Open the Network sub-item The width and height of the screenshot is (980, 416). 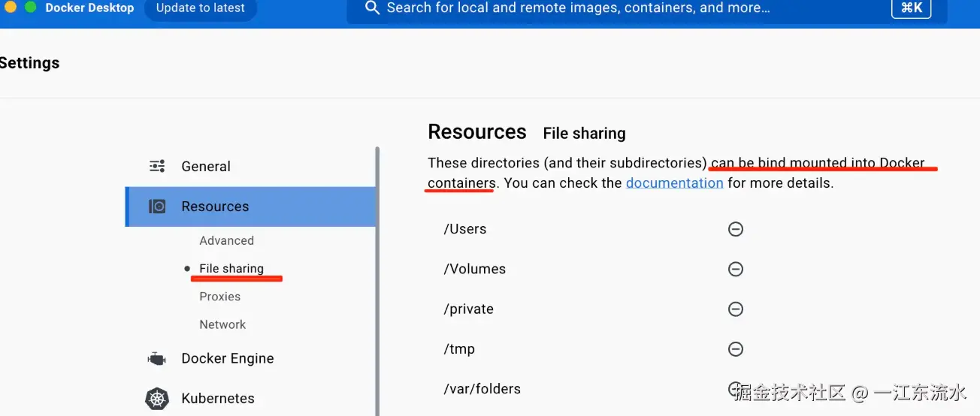coord(222,324)
